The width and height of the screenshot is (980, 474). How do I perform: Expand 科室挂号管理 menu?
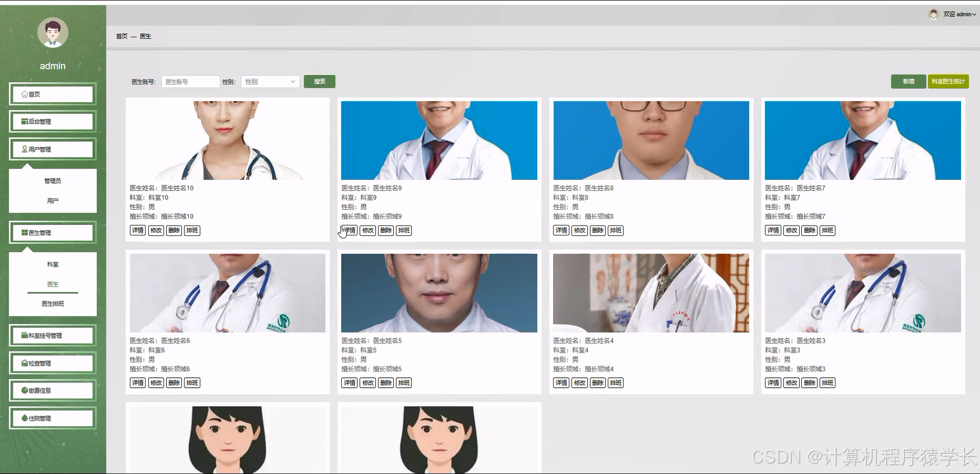click(x=53, y=335)
